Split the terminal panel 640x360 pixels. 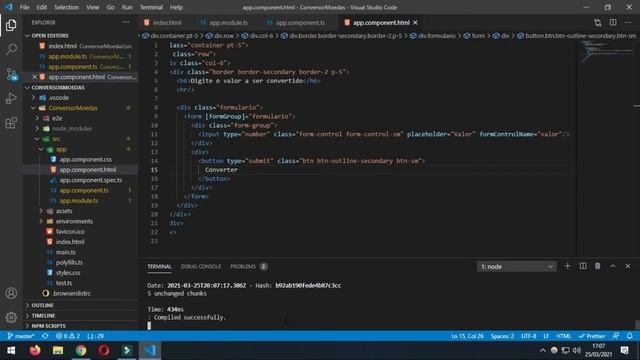pyautogui.click(x=583, y=266)
